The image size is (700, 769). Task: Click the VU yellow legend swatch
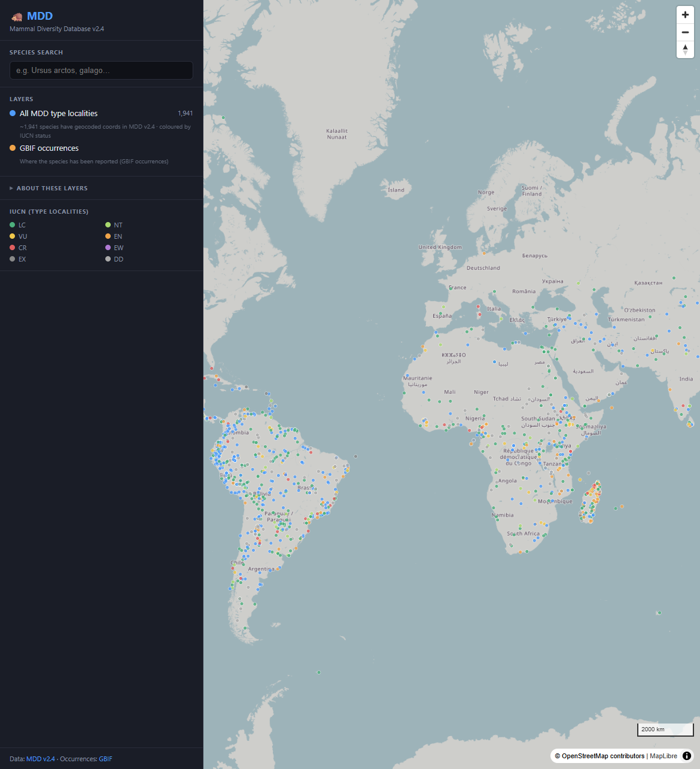pos(13,236)
